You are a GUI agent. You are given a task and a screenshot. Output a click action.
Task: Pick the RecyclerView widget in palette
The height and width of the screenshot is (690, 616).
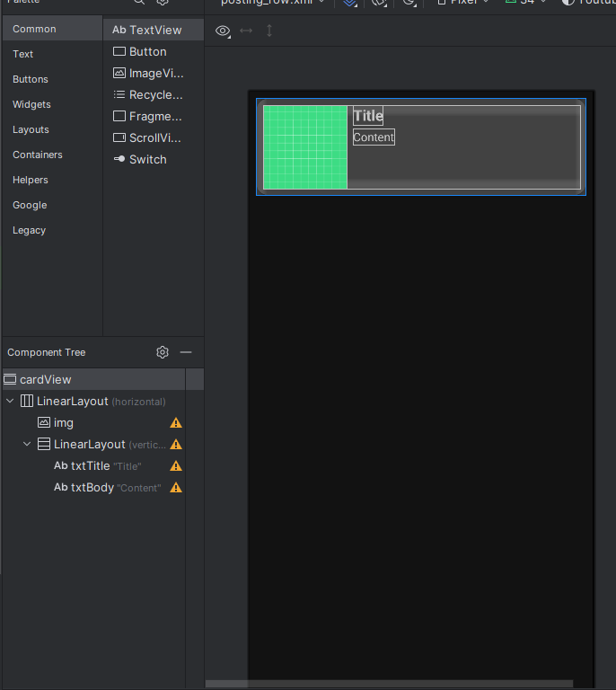coord(154,94)
